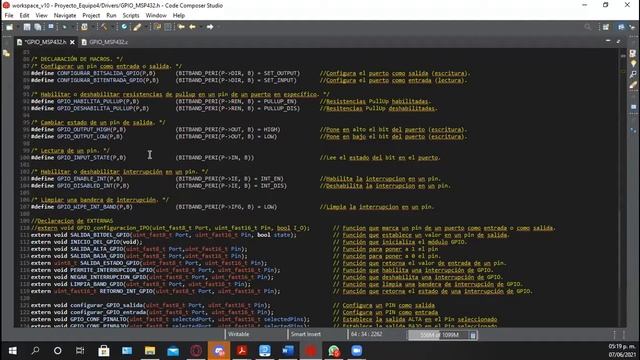This screenshot has height=360, width=640.
Task: Minimize the editor pane
Action: 608,41
